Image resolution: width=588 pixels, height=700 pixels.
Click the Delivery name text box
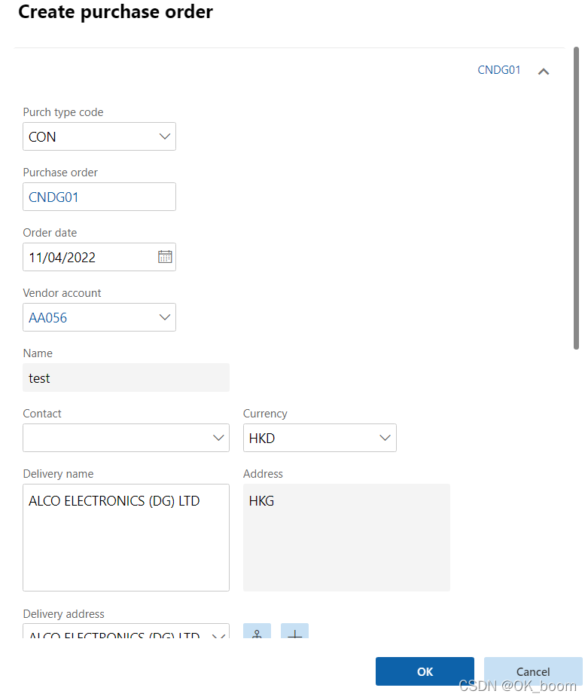[x=126, y=537]
